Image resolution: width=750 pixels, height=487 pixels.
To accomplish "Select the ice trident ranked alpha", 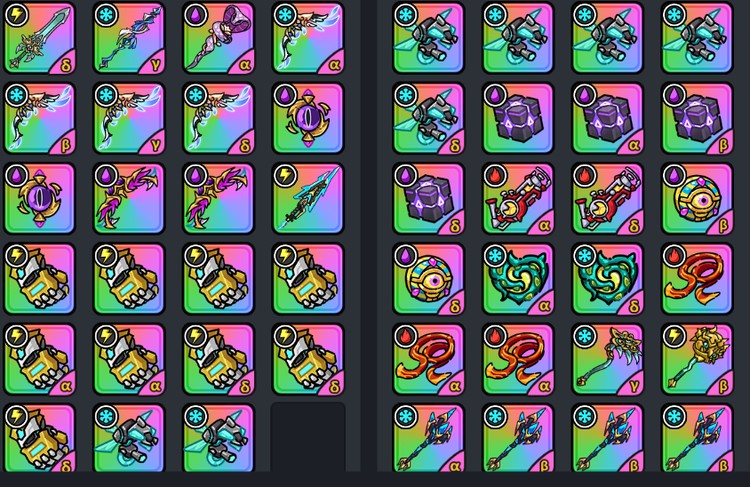I will coord(429,438).
